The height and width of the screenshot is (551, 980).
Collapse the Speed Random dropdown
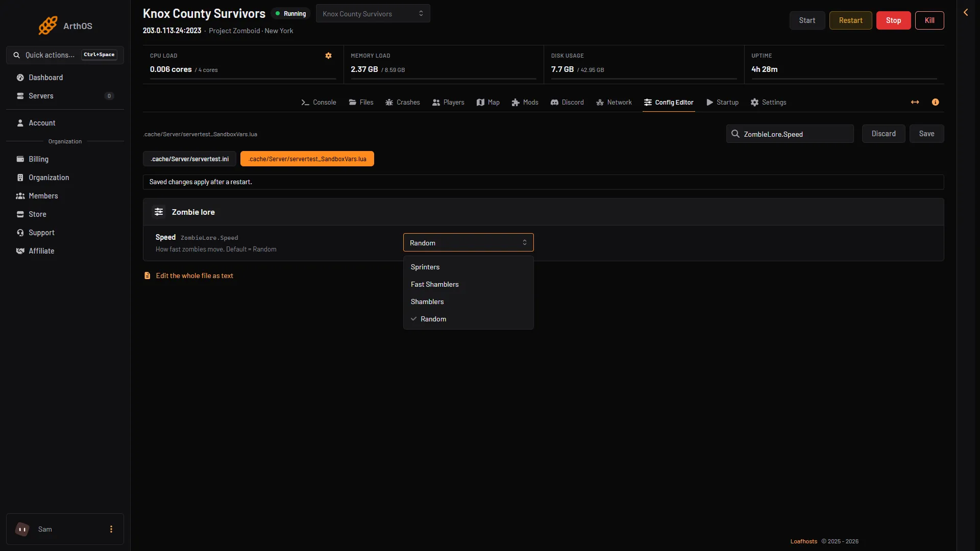click(x=468, y=243)
